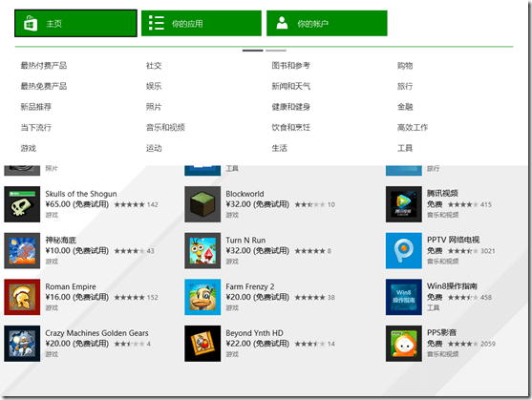The height and width of the screenshot is (400, 532).
Task: Select the 最热付费产品 category
Action: [x=44, y=66]
